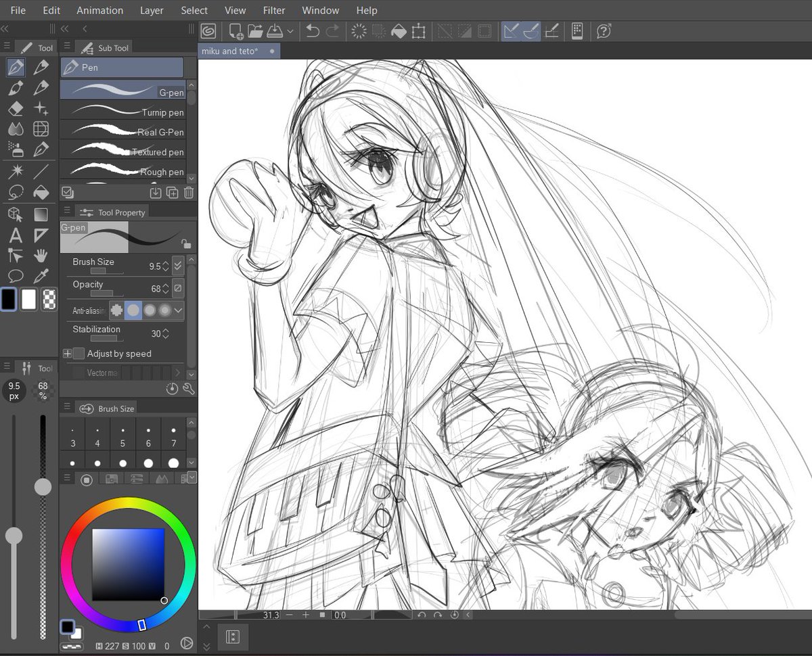The image size is (812, 656).
Task: Open Clip Studio launcher icon in command bar
Action: point(209,31)
